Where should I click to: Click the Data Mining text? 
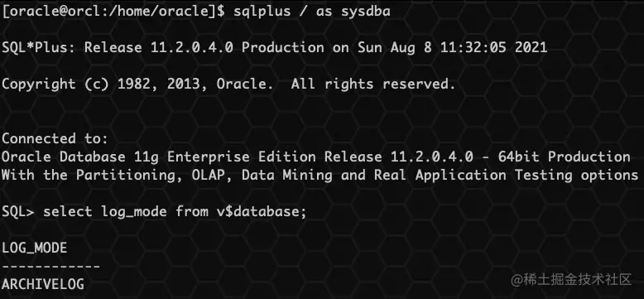[x=286, y=176]
